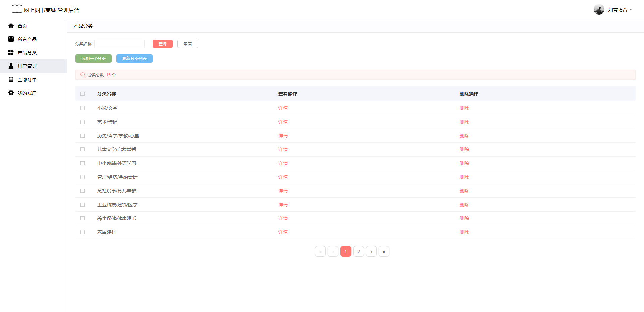Open 详情 link for 艺术/传记
Image resolution: width=644 pixels, height=312 pixels.
coord(283,122)
